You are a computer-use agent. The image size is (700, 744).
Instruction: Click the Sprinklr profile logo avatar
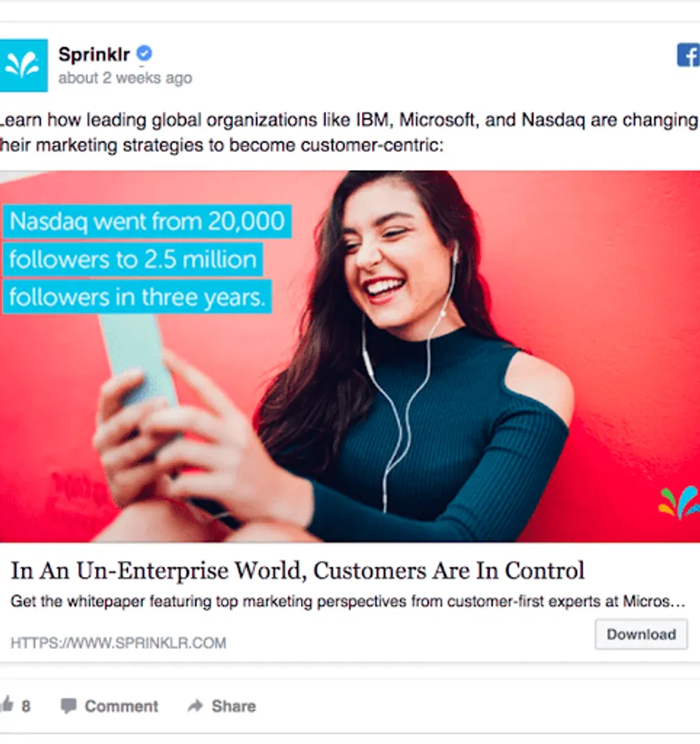tap(23, 65)
